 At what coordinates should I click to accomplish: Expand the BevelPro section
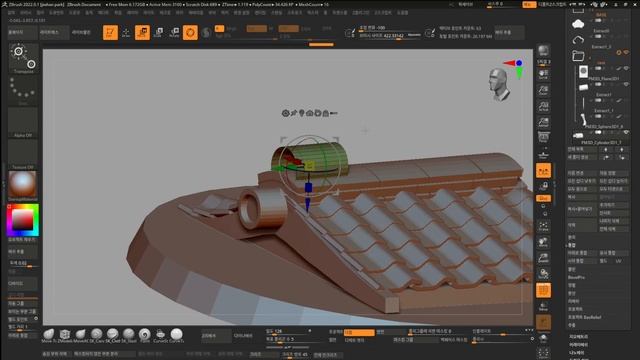click(576, 277)
